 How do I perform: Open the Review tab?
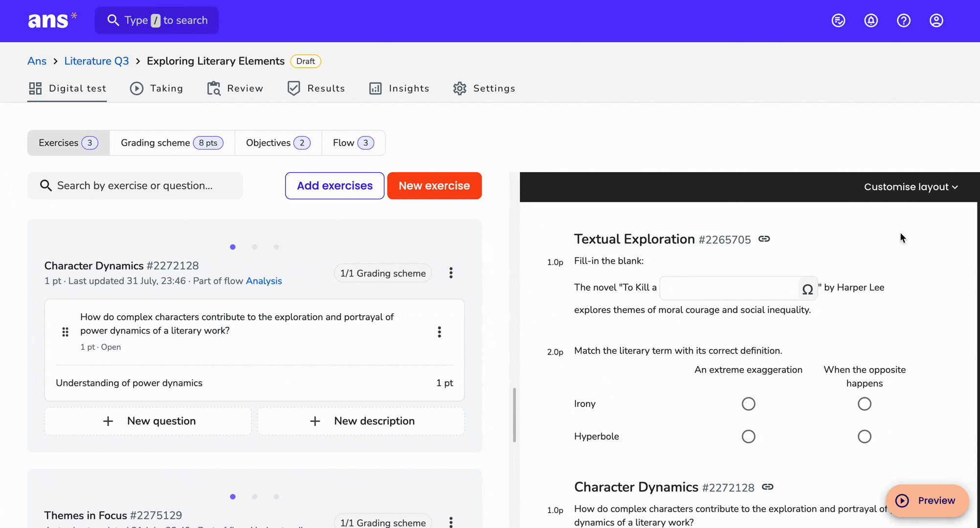[235, 88]
